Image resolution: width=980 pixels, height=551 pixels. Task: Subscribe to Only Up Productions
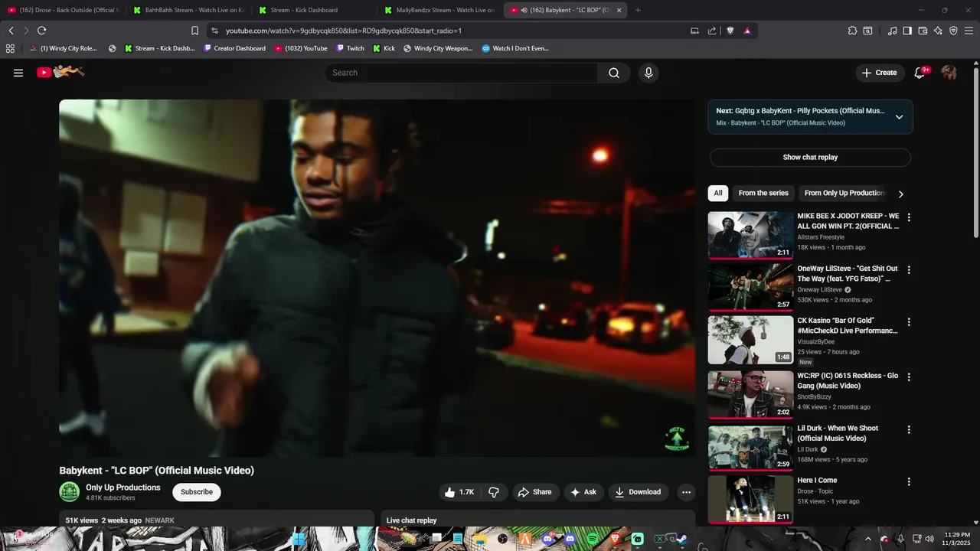tap(197, 492)
